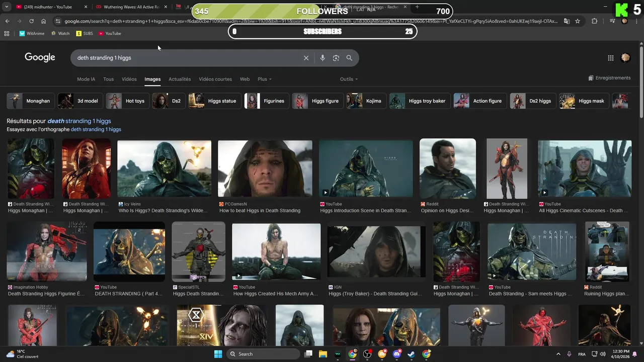
Task: Open the Google apps grid
Action: [x=611, y=58]
